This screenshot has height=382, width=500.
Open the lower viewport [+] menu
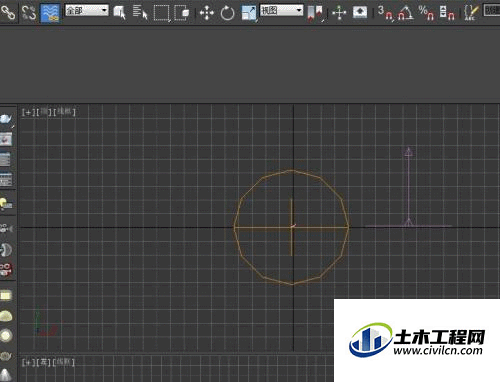(28, 362)
